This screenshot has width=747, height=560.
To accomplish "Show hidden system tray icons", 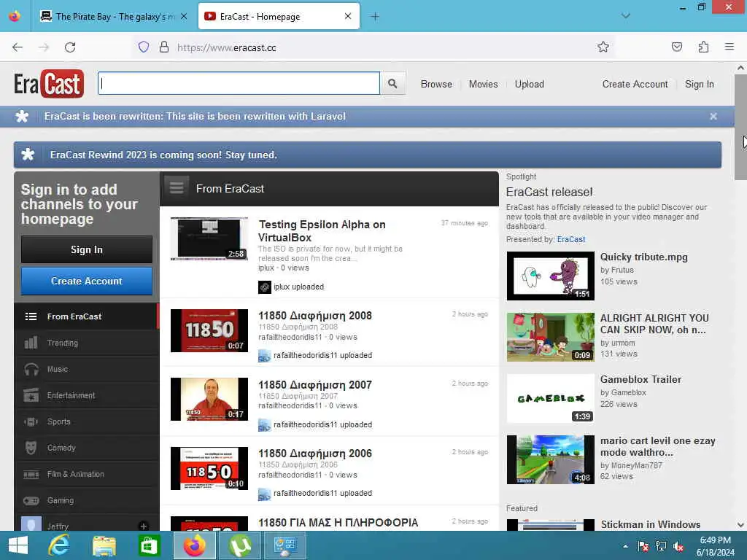I will coord(625,546).
